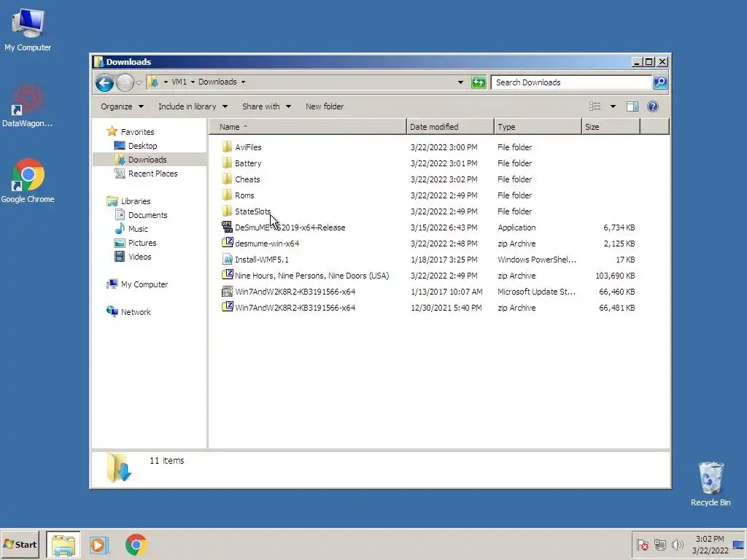Open the Action Center flag tray icon
Screen dimensions: 747x560
(x=642, y=544)
